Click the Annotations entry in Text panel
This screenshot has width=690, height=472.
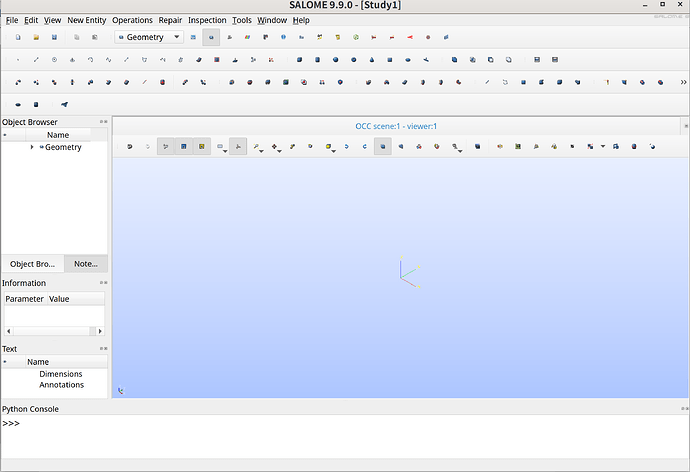click(x=62, y=385)
